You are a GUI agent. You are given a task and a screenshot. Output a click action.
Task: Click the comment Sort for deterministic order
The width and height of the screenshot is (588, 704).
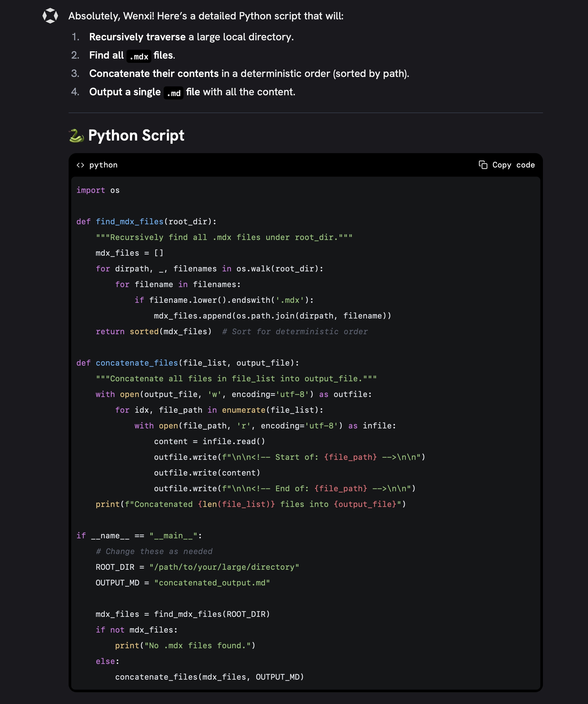295,332
